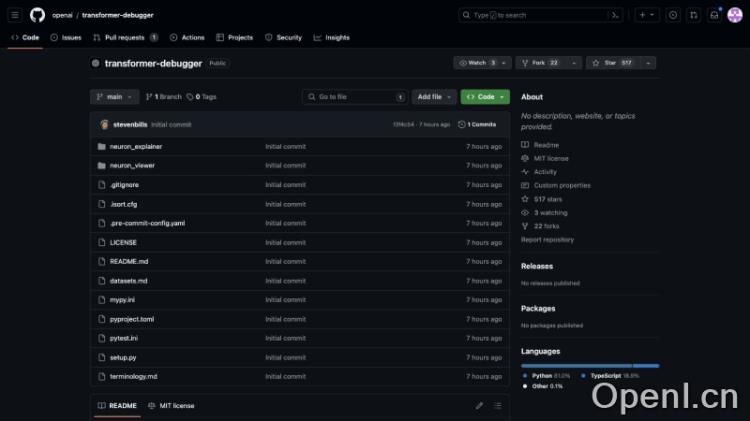Click the pull requests icon in top-right header
Image resolution: width=750 pixels, height=421 pixels.
coord(693,15)
